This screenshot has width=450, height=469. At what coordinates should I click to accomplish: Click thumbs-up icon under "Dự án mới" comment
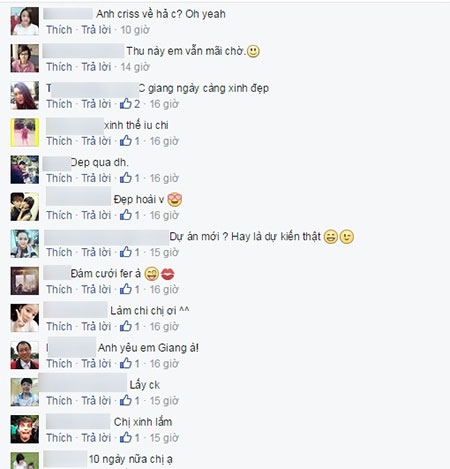pyautogui.click(x=126, y=252)
